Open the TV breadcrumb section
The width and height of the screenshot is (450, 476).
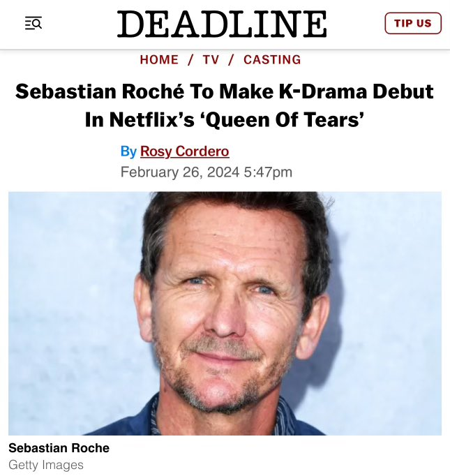211,60
